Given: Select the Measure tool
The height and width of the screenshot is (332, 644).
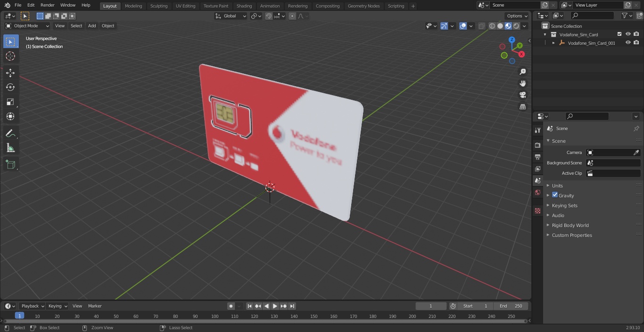Looking at the screenshot, I should 10,148.
